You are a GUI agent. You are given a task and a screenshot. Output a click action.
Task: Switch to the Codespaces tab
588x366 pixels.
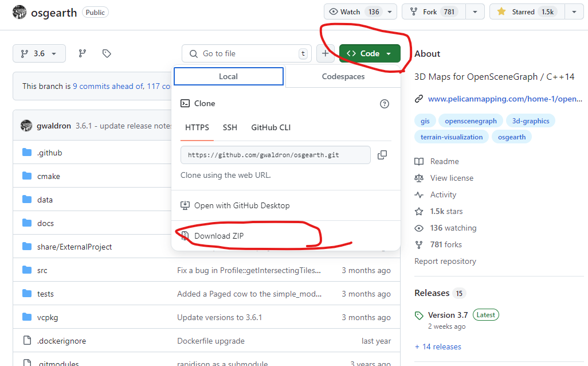(x=343, y=76)
